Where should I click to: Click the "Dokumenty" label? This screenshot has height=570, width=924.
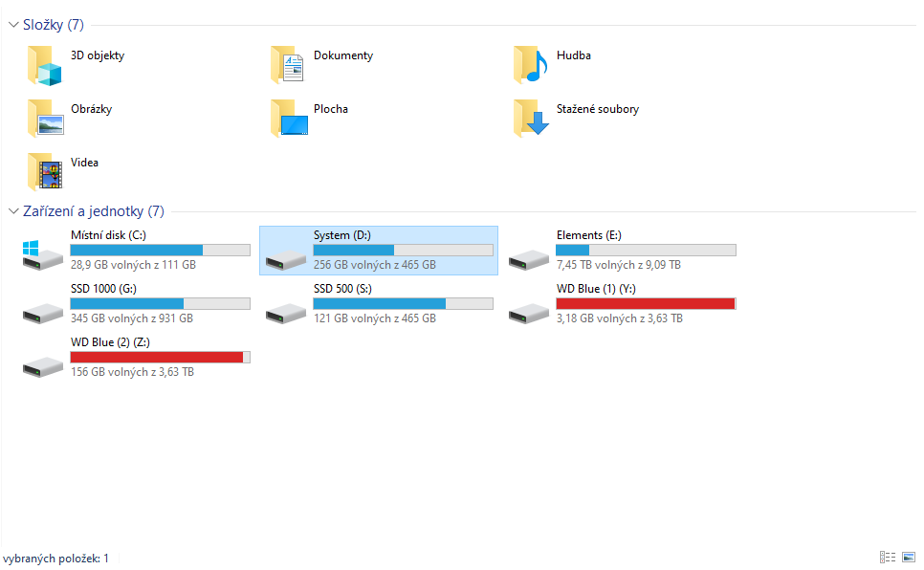[343, 55]
